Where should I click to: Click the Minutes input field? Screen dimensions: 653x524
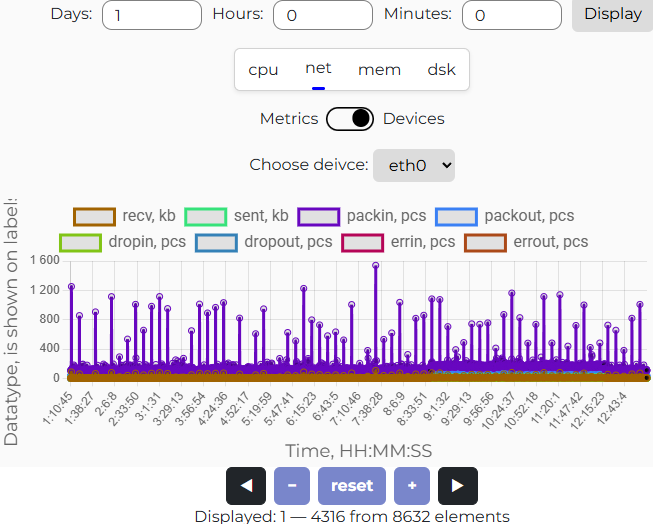coord(512,15)
